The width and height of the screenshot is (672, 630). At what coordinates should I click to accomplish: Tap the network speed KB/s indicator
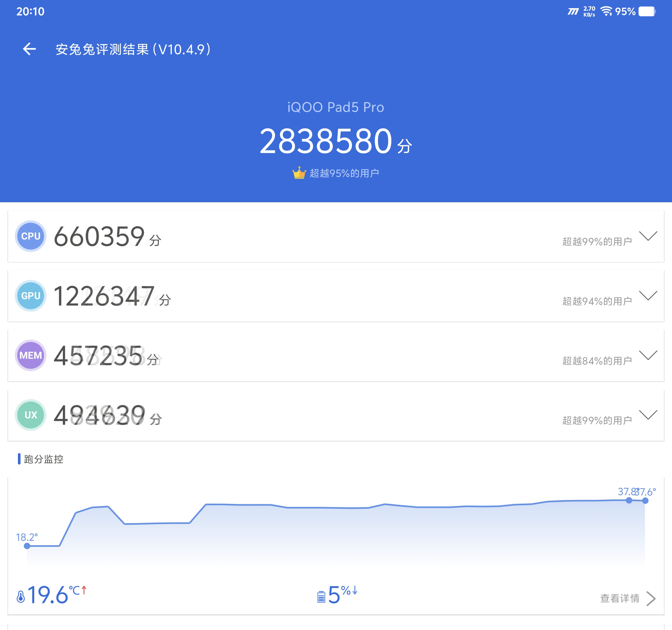click(589, 11)
